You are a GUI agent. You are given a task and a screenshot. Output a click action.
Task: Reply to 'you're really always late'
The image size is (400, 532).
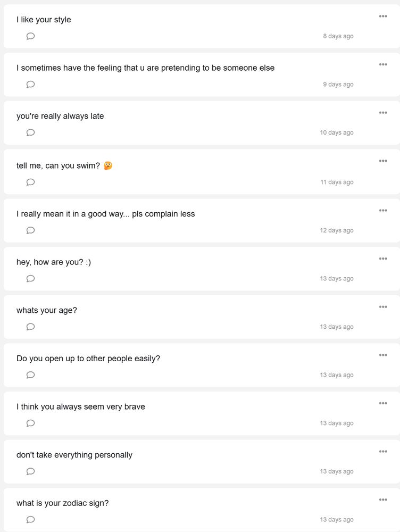click(31, 132)
